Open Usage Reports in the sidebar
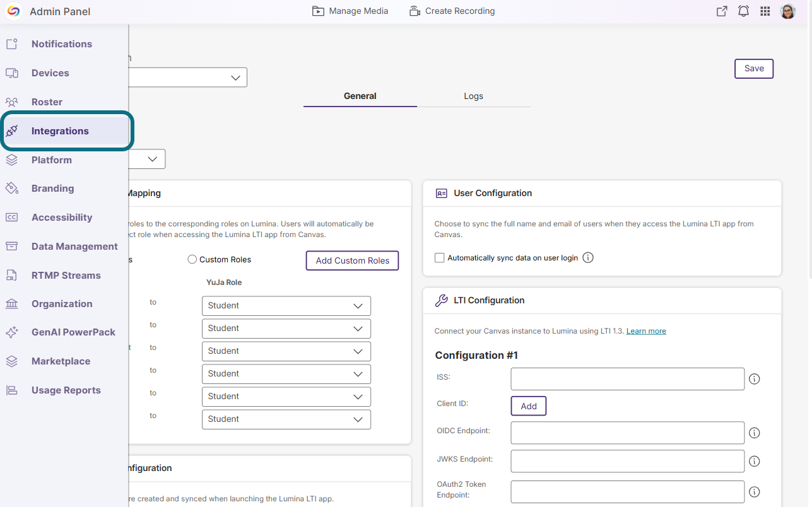 66,390
